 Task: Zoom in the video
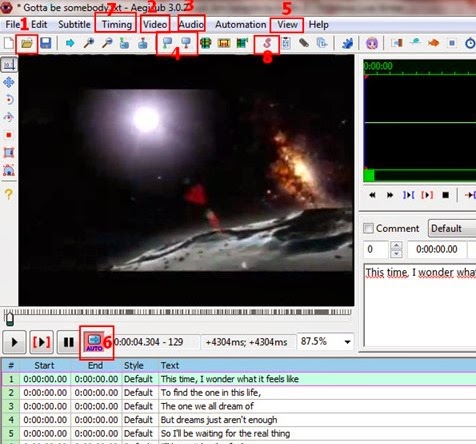pyautogui.click(x=89, y=43)
